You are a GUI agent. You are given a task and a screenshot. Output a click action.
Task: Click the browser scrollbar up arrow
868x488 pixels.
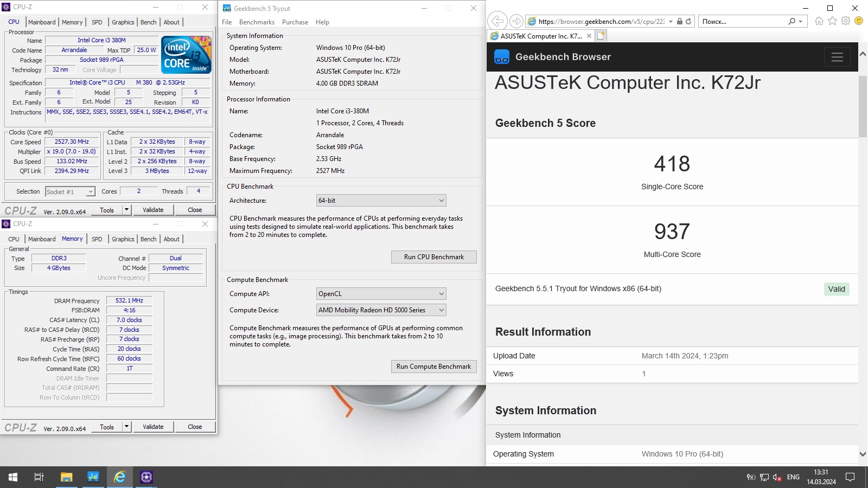[x=863, y=54]
